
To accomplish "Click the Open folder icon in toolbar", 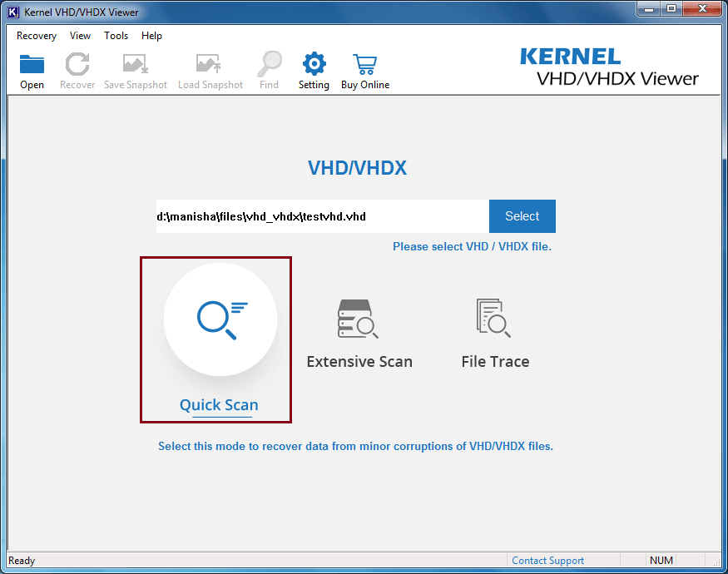I will [32, 65].
